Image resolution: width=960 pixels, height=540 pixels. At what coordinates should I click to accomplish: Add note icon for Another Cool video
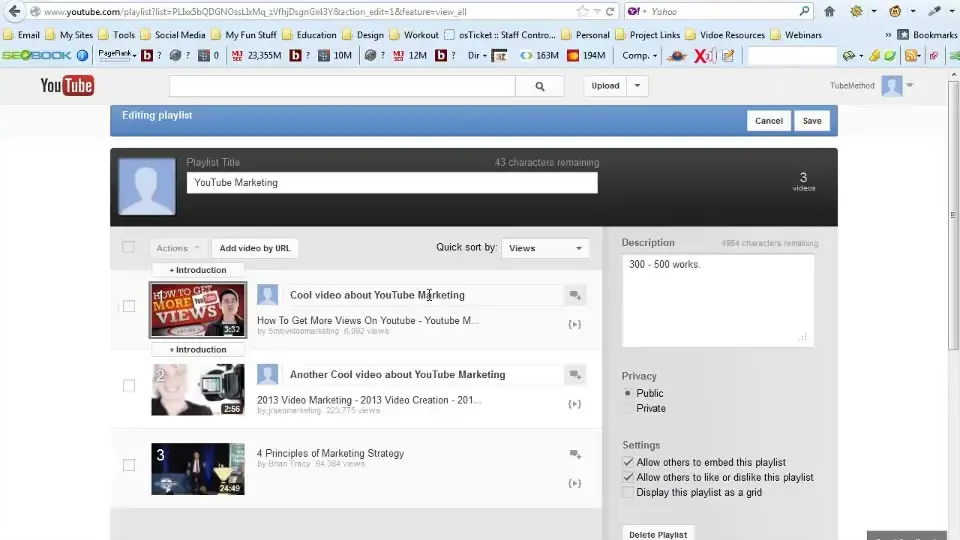coord(575,375)
